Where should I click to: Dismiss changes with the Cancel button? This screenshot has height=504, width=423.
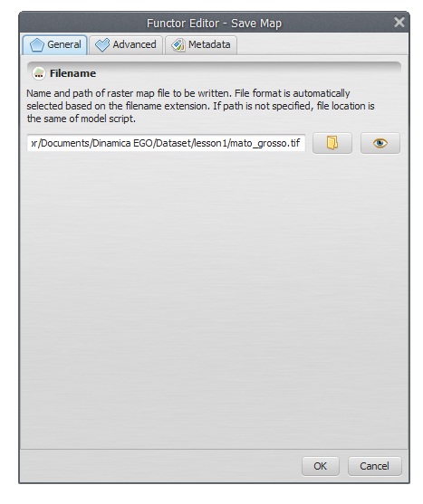point(374,466)
